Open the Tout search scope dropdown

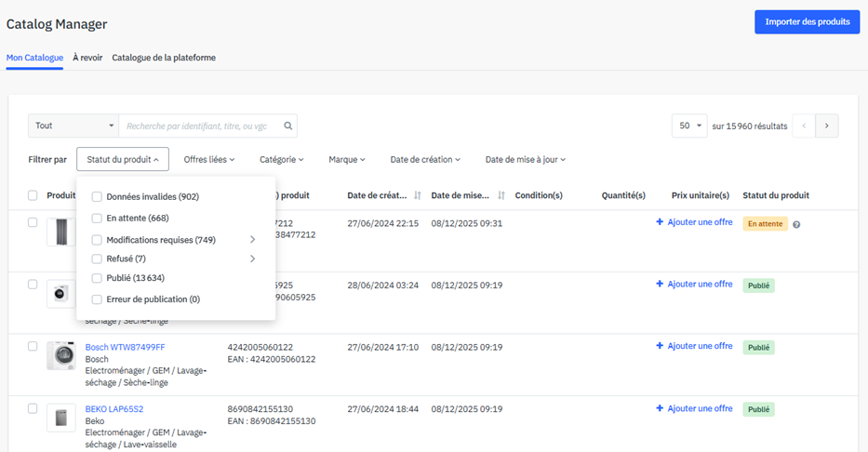tap(73, 126)
